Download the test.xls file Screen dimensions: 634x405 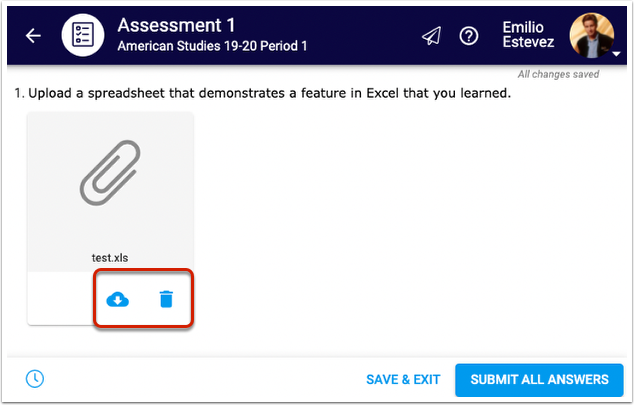coord(118,298)
